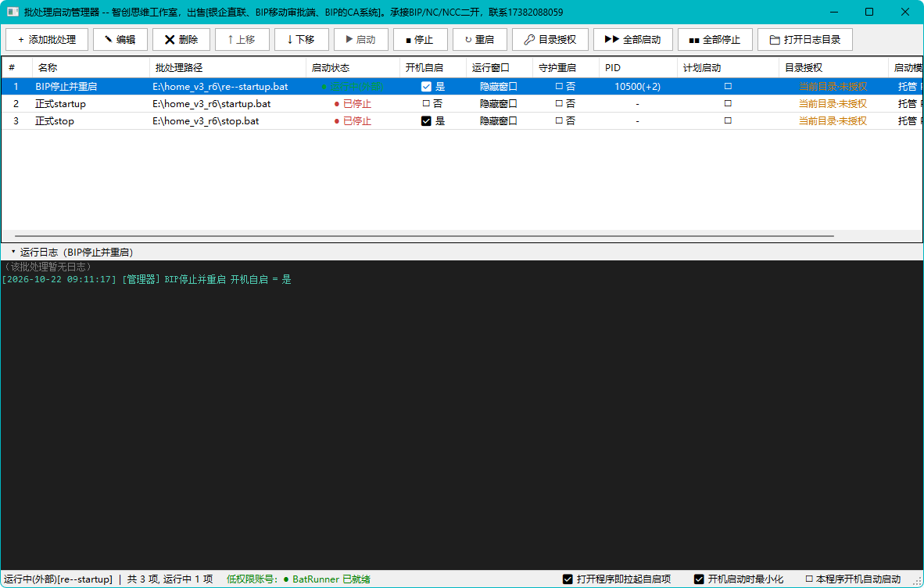Stop all batches with 全部停止

click(x=715, y=39)
